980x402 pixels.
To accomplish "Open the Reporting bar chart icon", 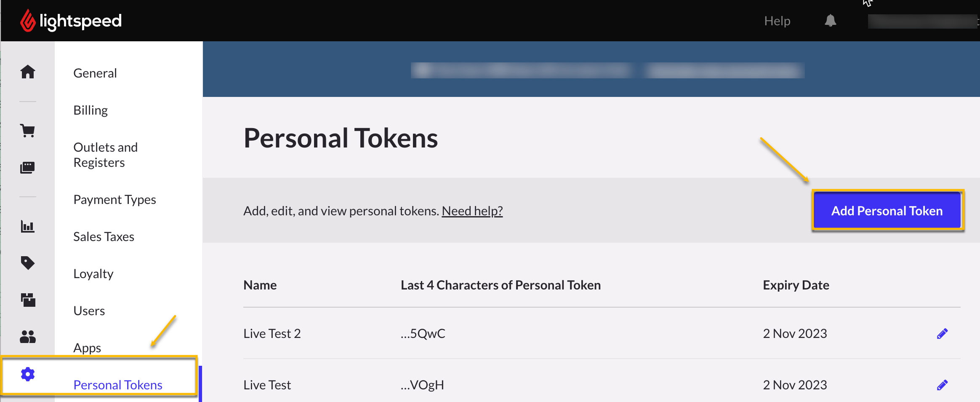I will click(28, 226).
